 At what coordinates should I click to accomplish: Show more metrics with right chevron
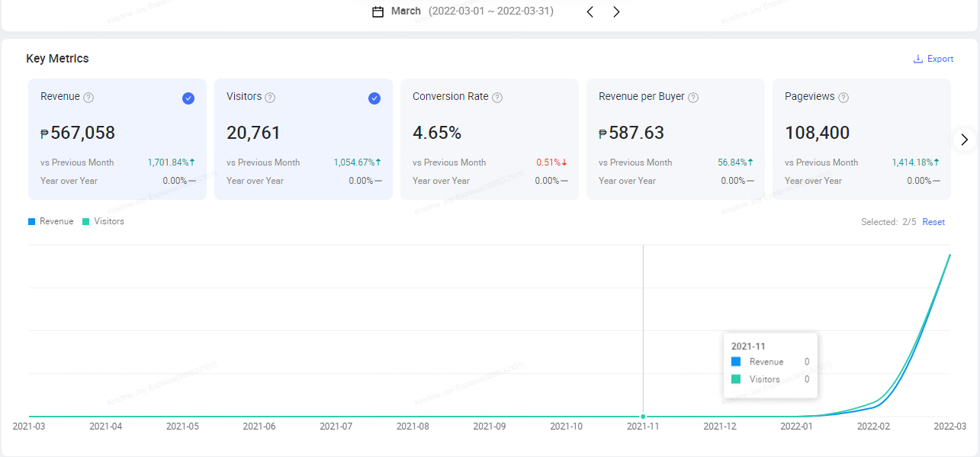tap(965, 140)
